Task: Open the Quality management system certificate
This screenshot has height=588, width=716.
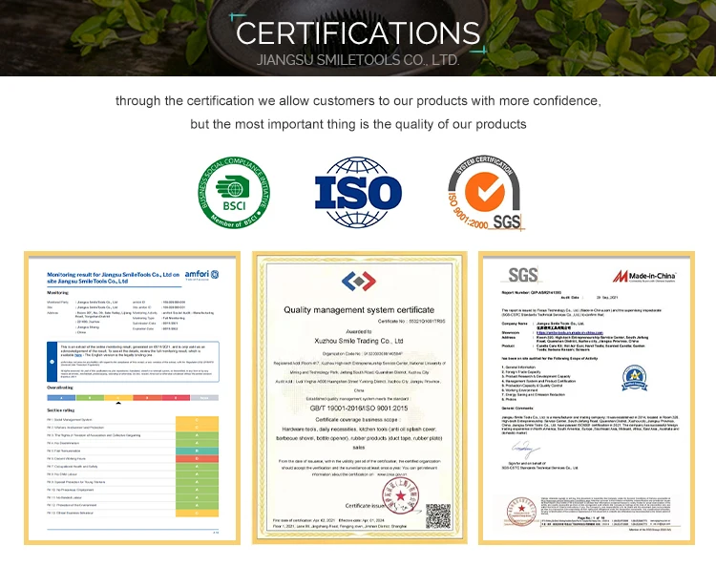Action: (359, 398)
